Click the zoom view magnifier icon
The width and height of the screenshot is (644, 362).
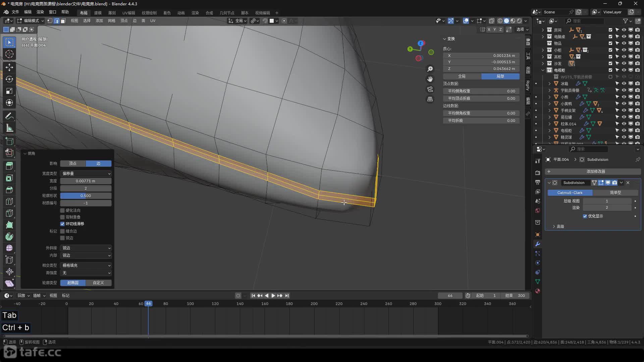point(430,69)
